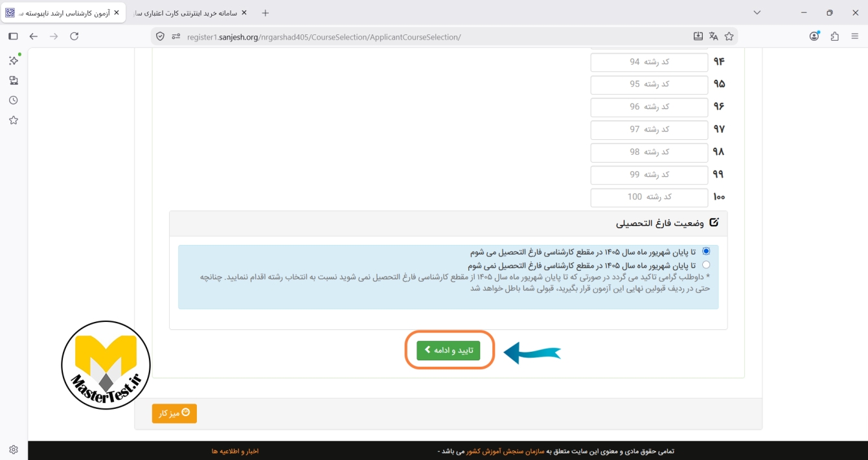Focus the کد رشته 98 input field
Screen dimensions: 868x460
(649, 153)
